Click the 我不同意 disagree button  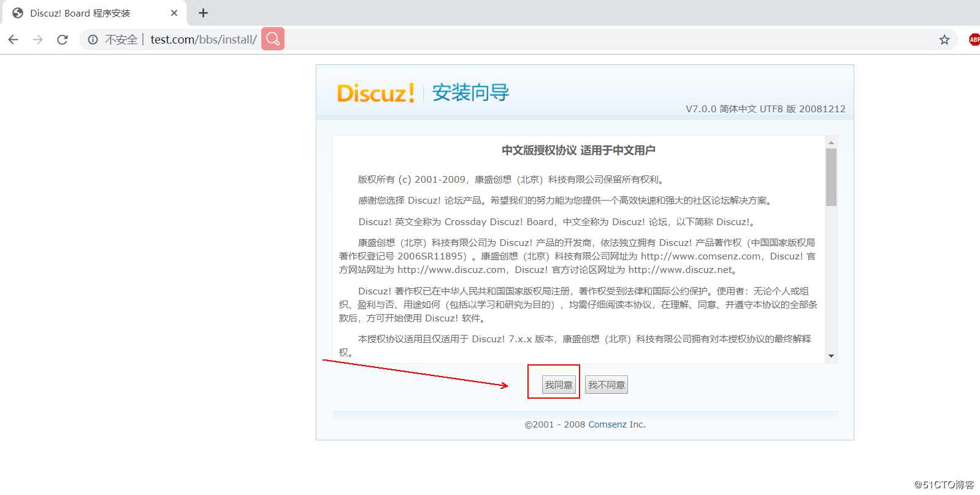click(x=607, y=385)
